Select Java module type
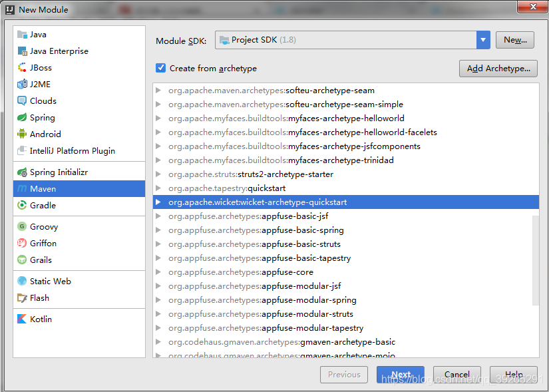The height and width of the screenshot is (392, 549). [x=79, y=35]
